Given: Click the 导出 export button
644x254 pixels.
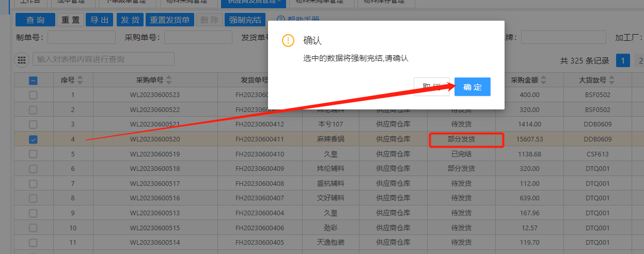Looking at the screenshot, I should 99,20.
